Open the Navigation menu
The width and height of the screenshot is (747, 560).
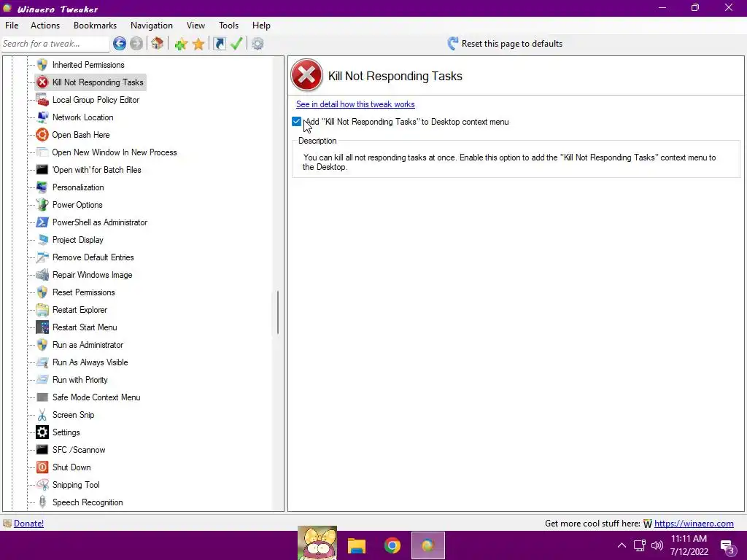[152, 26]
